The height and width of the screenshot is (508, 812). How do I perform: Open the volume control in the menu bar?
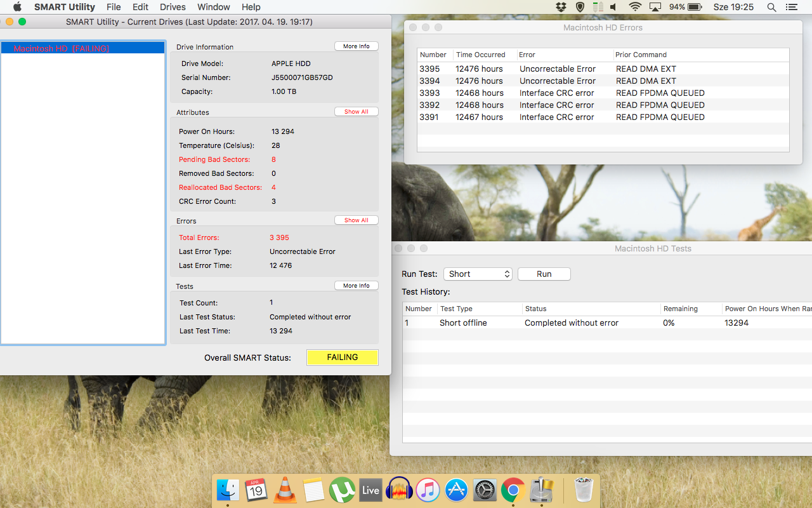(x=614, y=7)
